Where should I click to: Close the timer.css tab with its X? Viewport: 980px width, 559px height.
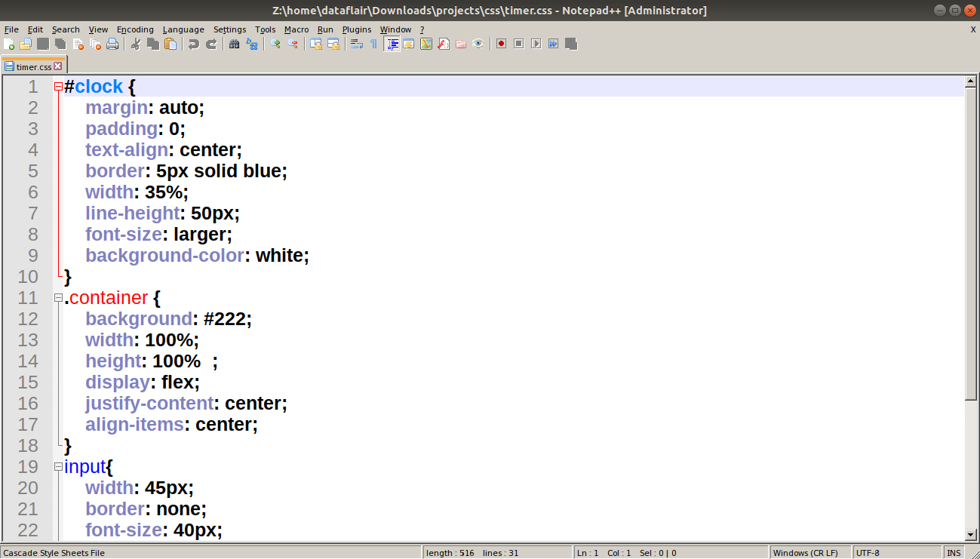pos(58,66)
